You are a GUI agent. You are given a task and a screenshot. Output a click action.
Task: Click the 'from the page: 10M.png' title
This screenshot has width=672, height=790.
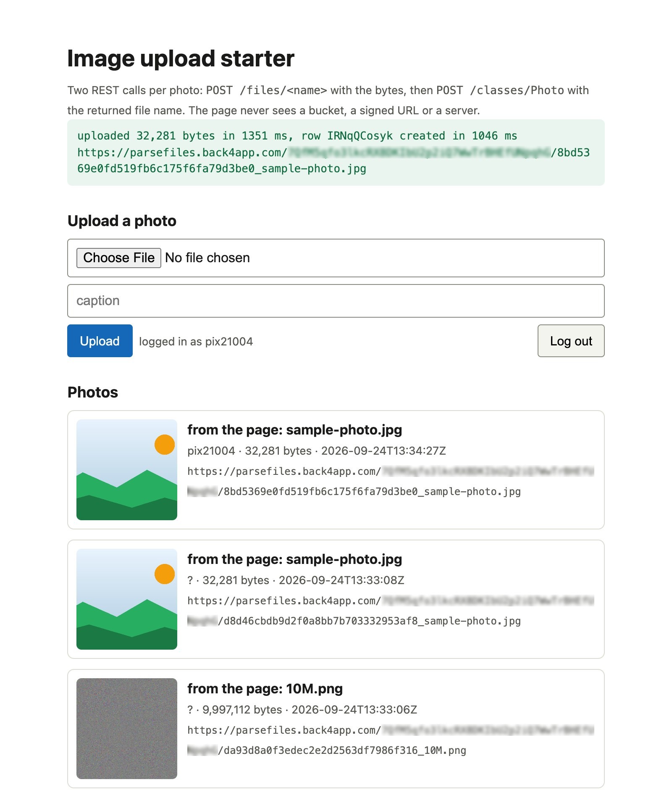click(265, 689)
